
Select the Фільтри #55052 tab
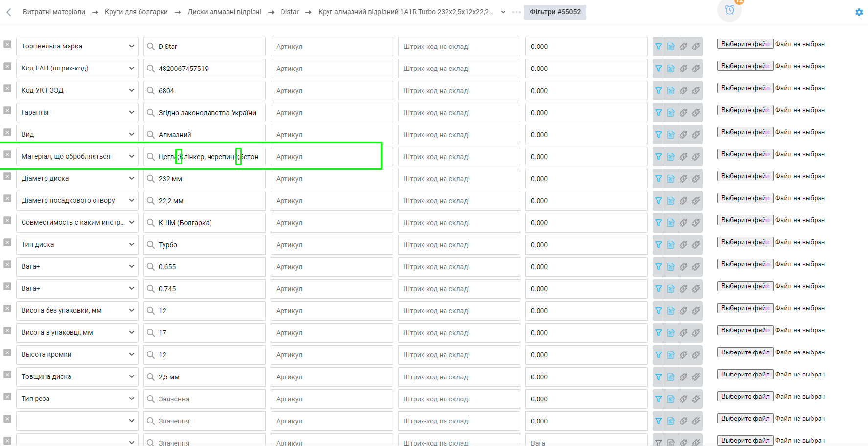(x=555, y=12)
